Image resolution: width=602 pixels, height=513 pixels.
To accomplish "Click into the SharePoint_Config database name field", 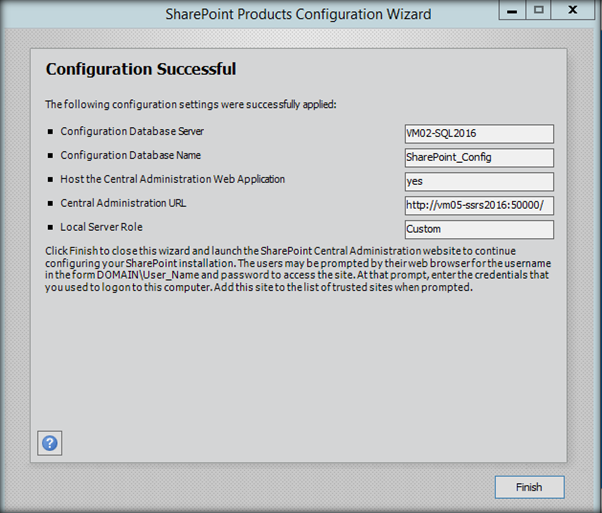I will (x=478, y=157).
